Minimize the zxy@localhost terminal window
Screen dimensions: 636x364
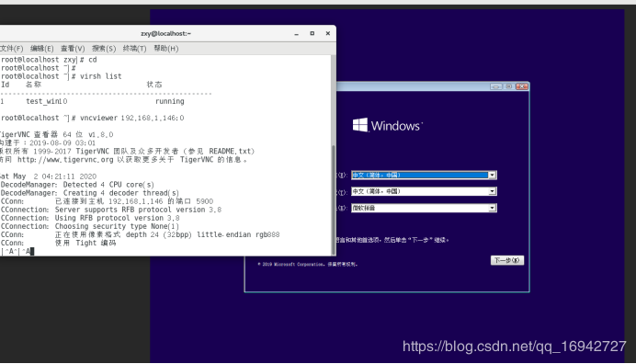297,34
